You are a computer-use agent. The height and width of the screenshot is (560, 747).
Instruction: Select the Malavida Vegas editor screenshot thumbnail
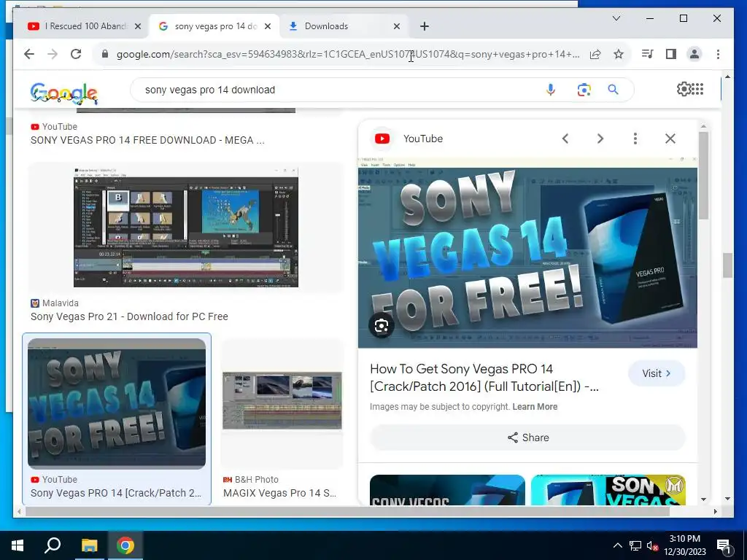pos(186,227)
